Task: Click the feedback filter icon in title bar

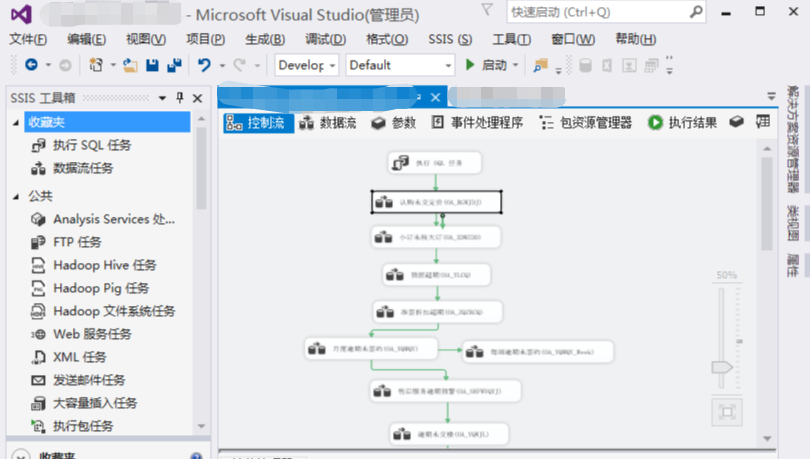Action: 487,9
